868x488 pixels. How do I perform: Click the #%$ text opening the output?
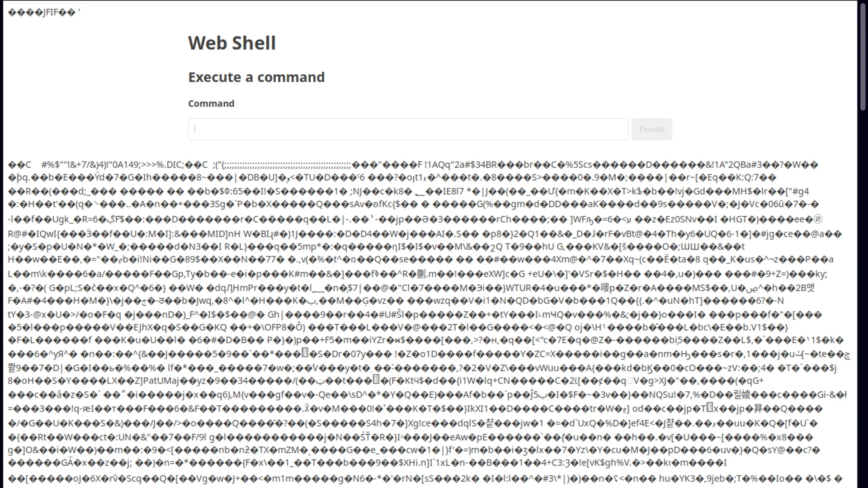pos(49,165)
